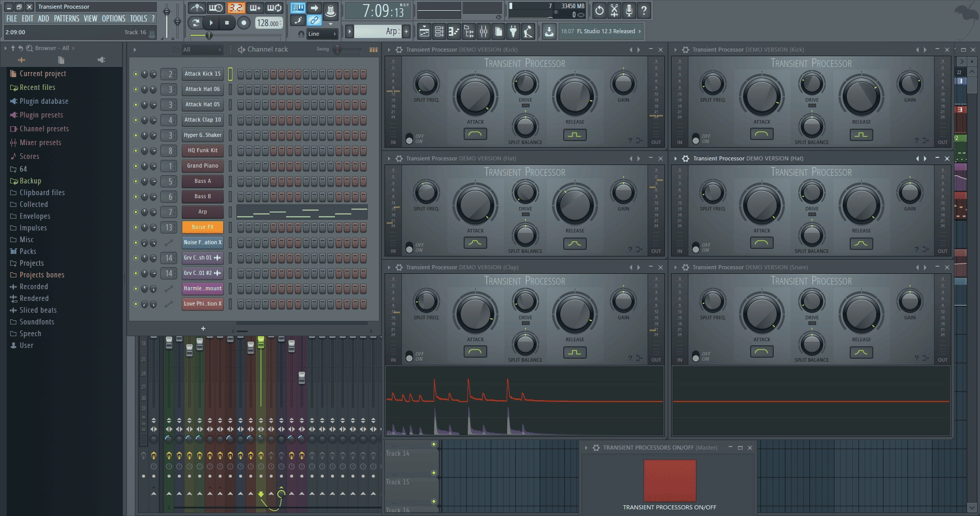Expand menu arrow of Transient Processor (Clap)
This screenshot has height=516, width=980.
tap(389, 267)
